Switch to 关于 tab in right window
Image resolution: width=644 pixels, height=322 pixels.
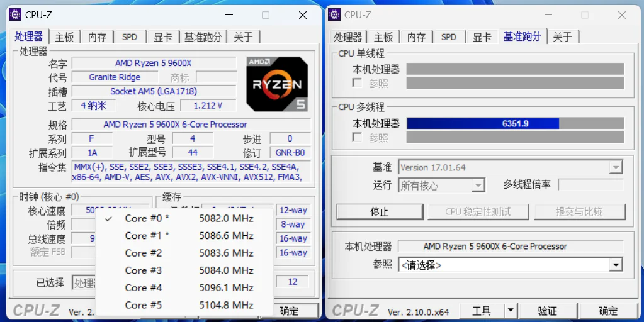[562, 37]
